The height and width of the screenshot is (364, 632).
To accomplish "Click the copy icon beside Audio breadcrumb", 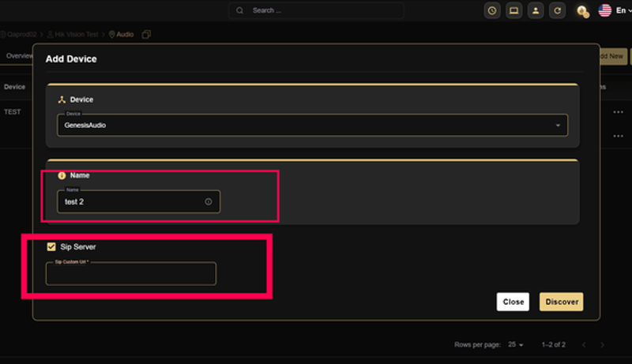I will tap(146, 35).
